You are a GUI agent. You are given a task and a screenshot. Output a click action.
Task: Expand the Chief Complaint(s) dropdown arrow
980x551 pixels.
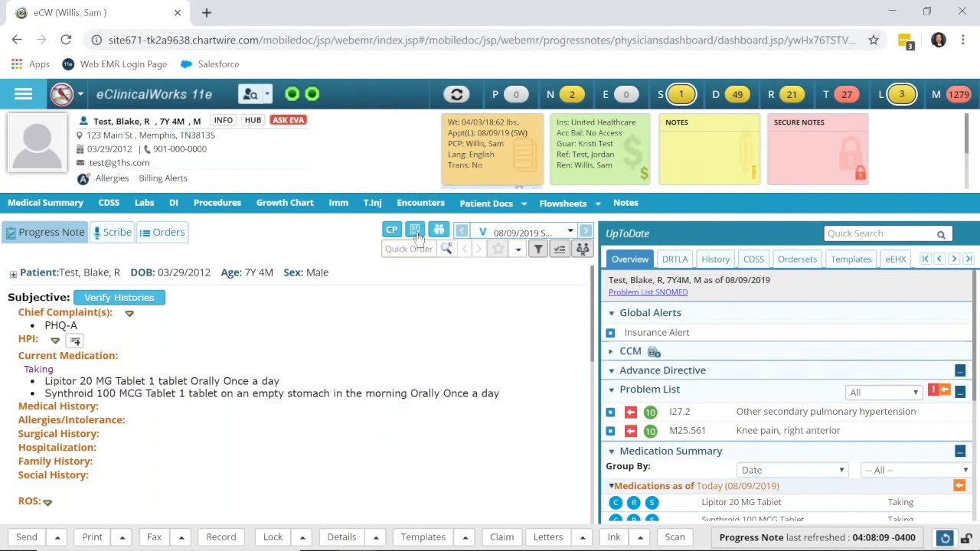point(129,314)
